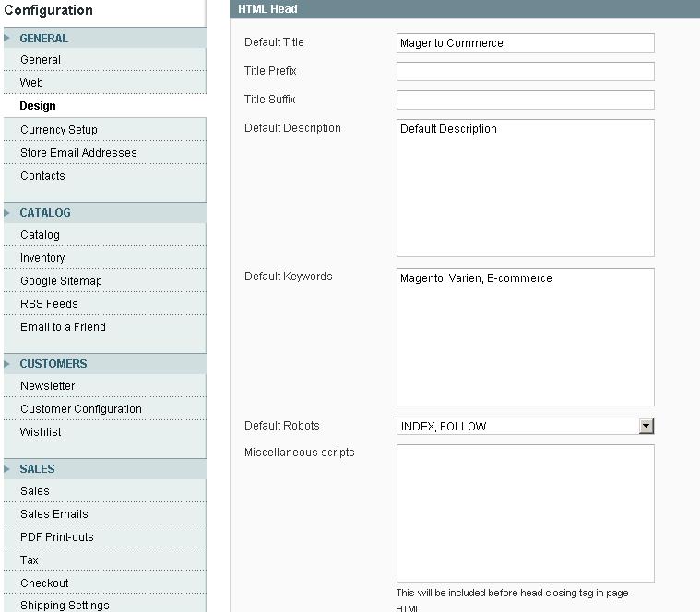
Task: Open the Wishlist configuration tab
Action: [x=105, y=431]
